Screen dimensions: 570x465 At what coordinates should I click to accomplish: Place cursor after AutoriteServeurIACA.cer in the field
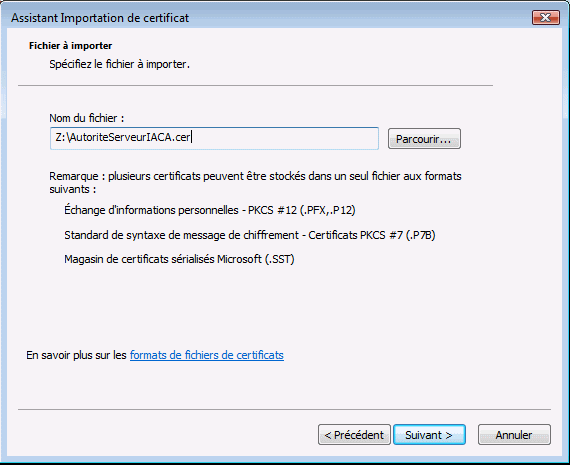(x=191, y=137)
